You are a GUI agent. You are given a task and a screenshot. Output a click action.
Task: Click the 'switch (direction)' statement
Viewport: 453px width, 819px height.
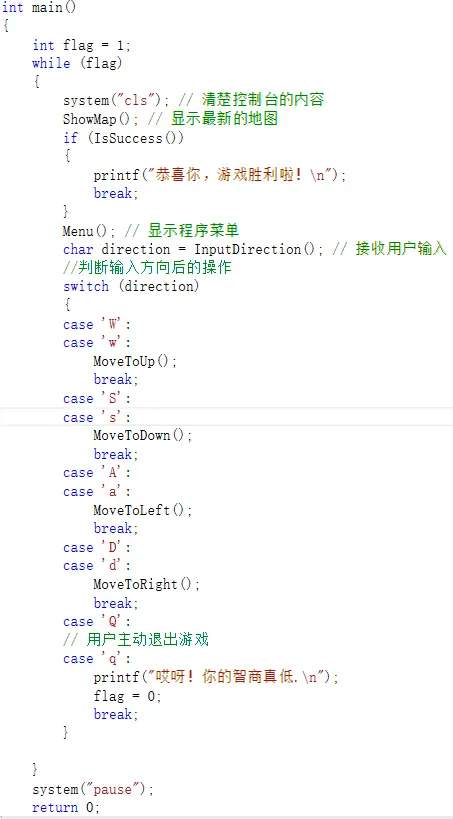tap(131, 286)
